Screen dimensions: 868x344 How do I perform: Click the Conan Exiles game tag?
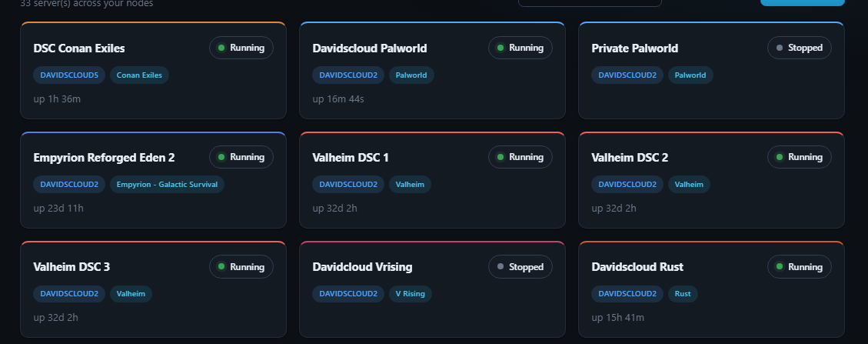(139, 75)
